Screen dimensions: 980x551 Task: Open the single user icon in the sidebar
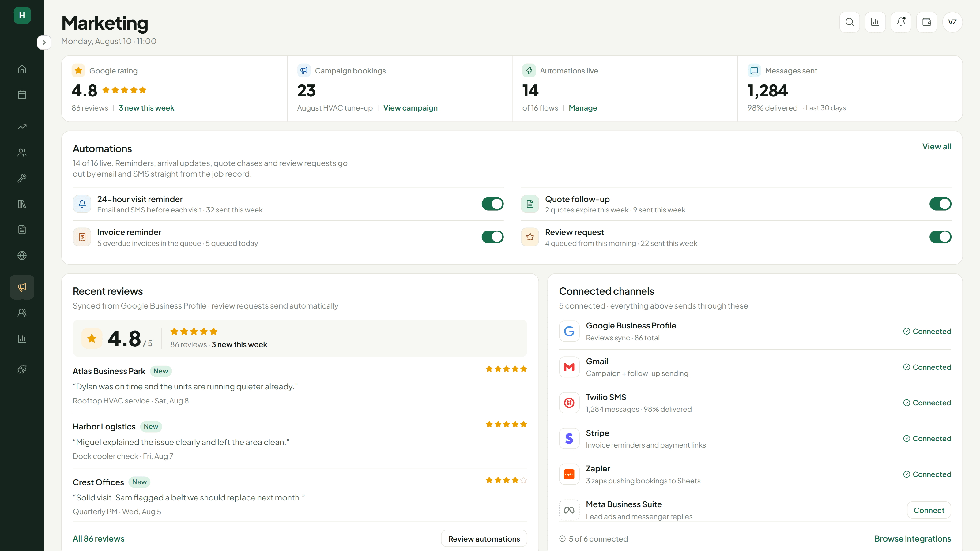tap(22, 313)
